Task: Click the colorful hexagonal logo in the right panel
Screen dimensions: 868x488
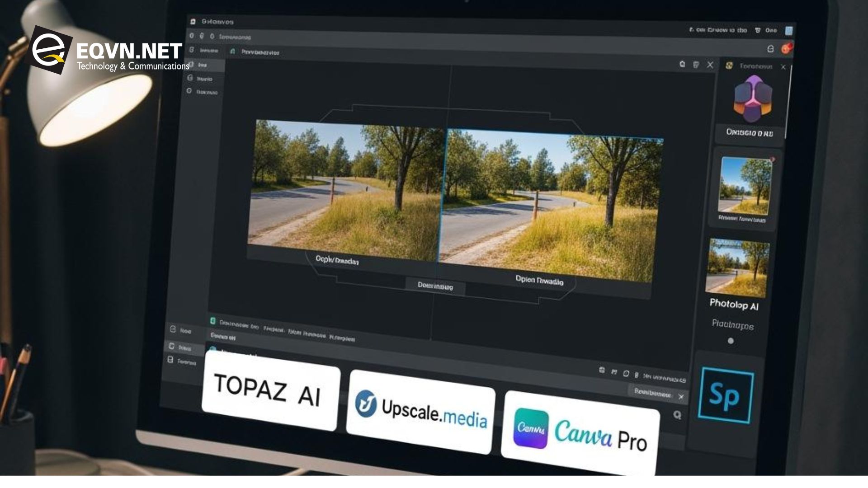Action: click(753, 99)
